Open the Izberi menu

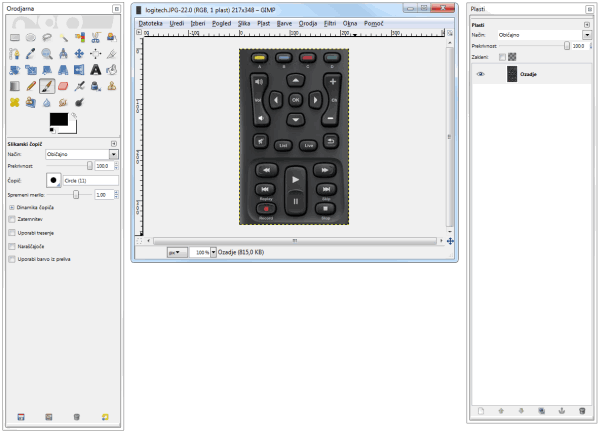coord(198,23)
